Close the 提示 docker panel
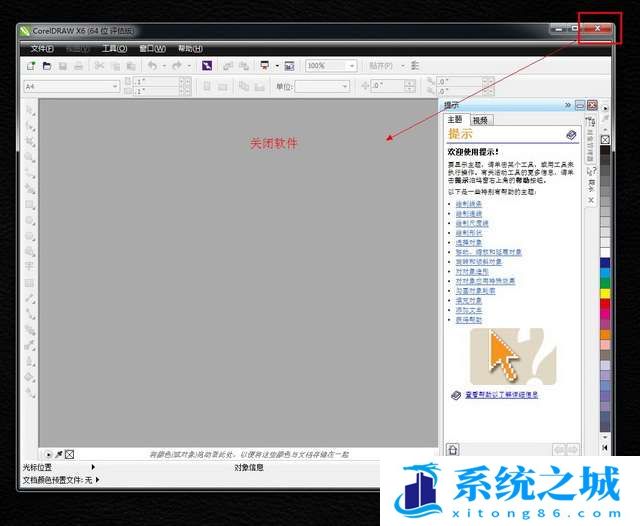The height and width of the screenshot is (526, 640). click(x=592, y=105)
